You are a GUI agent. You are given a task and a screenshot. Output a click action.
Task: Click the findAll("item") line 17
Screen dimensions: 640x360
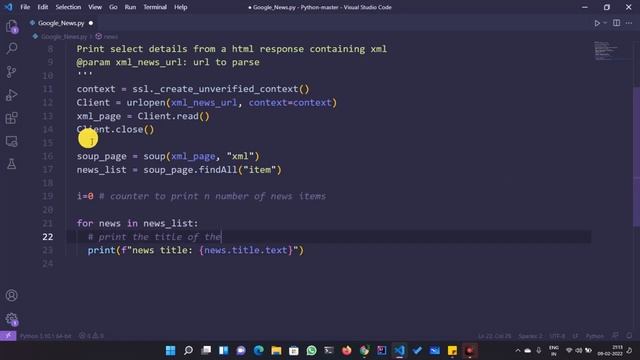(x=179, y=170)
